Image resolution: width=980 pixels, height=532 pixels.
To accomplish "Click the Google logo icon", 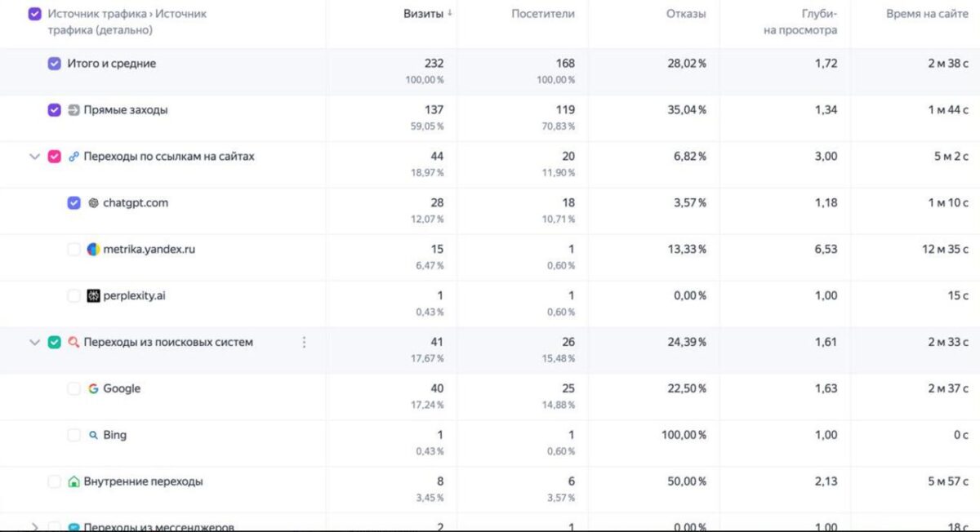I will 93,389.
